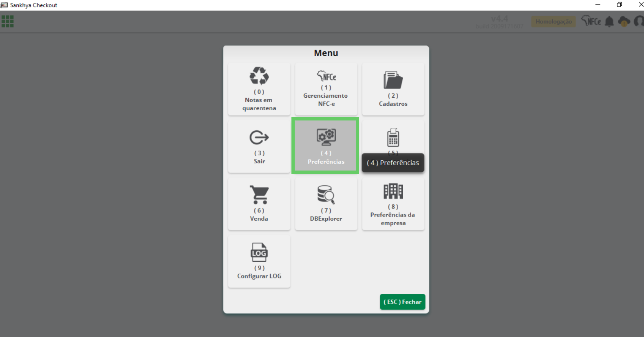
Task: Click the "v4.4" version text
Action: click(500, 19)
